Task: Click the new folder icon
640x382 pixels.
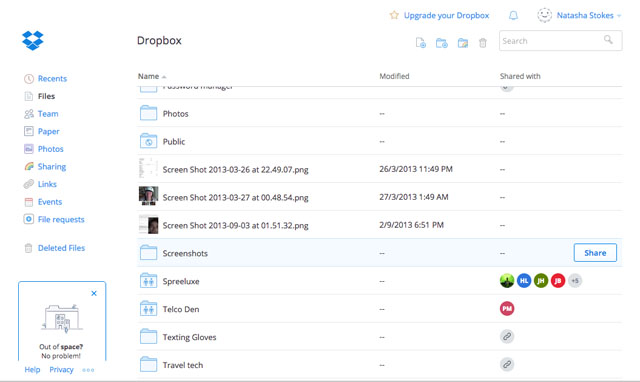Action: [442, 43]
